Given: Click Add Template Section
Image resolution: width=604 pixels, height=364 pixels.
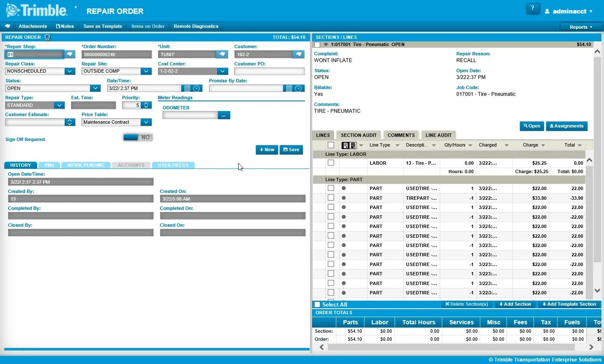Looking at the screenshot, I should (x=569, y=304).
